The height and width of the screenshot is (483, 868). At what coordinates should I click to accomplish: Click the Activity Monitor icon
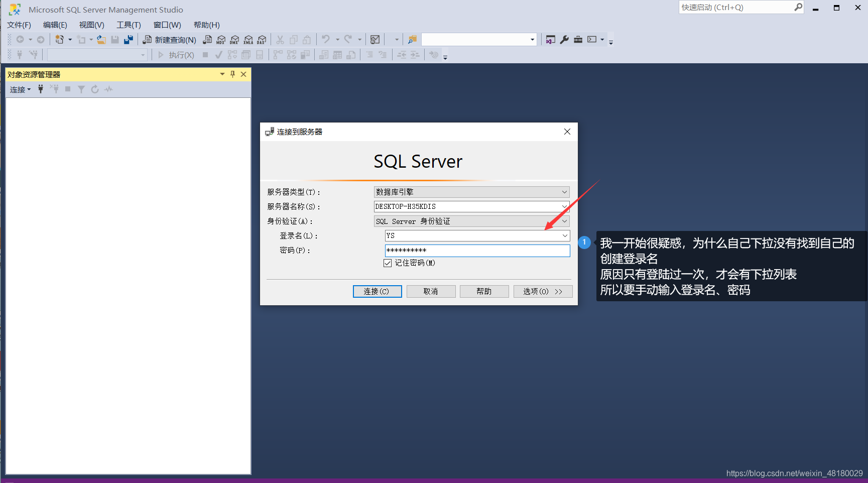click(375, 40)
